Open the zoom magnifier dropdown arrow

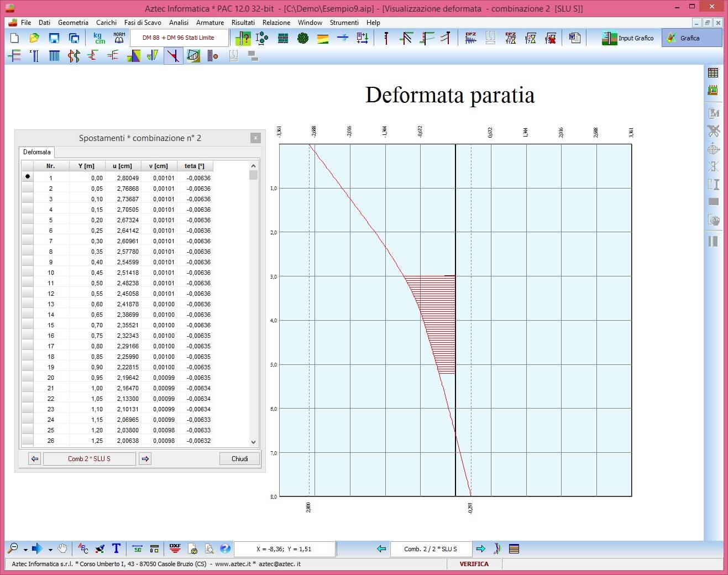click(25, 550)
